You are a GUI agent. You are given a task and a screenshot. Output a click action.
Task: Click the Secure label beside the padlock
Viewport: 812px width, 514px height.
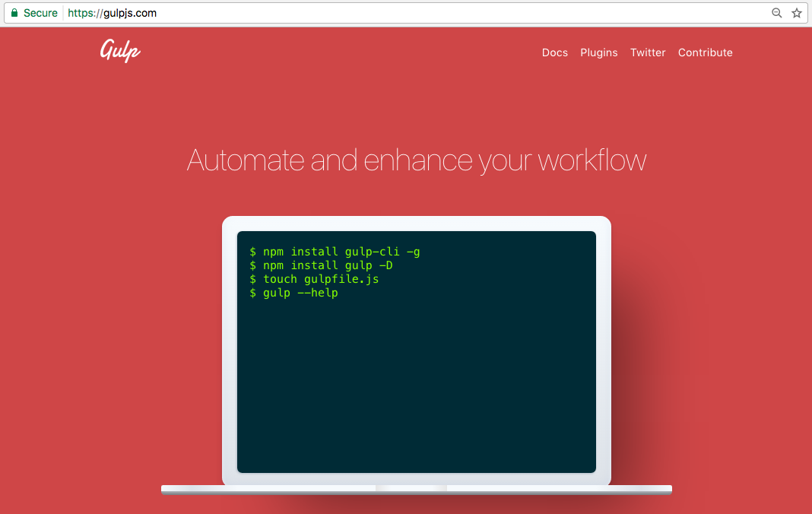tap(40, 13)
